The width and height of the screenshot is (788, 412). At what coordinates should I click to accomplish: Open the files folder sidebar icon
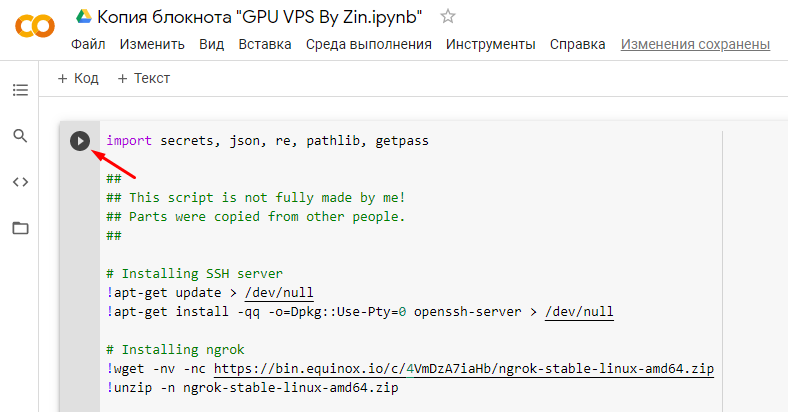pyautogui.click(x=20, y=228)
